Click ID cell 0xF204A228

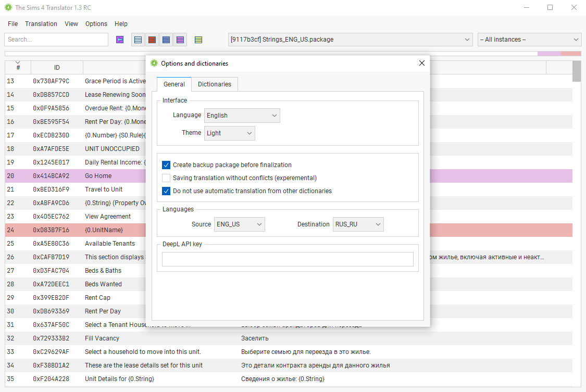coord(51,378)
